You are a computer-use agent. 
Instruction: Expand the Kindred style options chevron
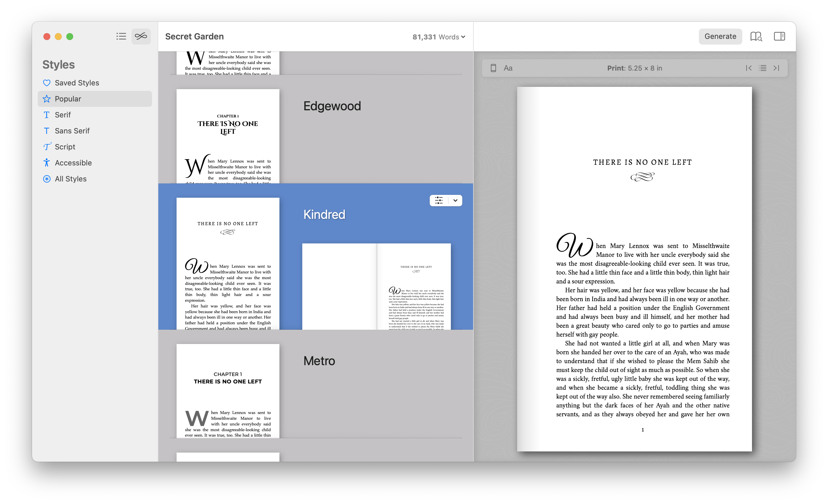pos(455,201)
